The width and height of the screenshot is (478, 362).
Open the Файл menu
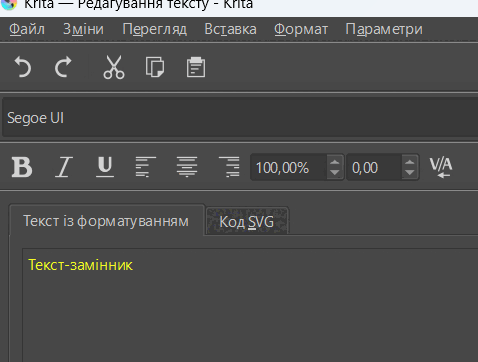pos(27,29)
